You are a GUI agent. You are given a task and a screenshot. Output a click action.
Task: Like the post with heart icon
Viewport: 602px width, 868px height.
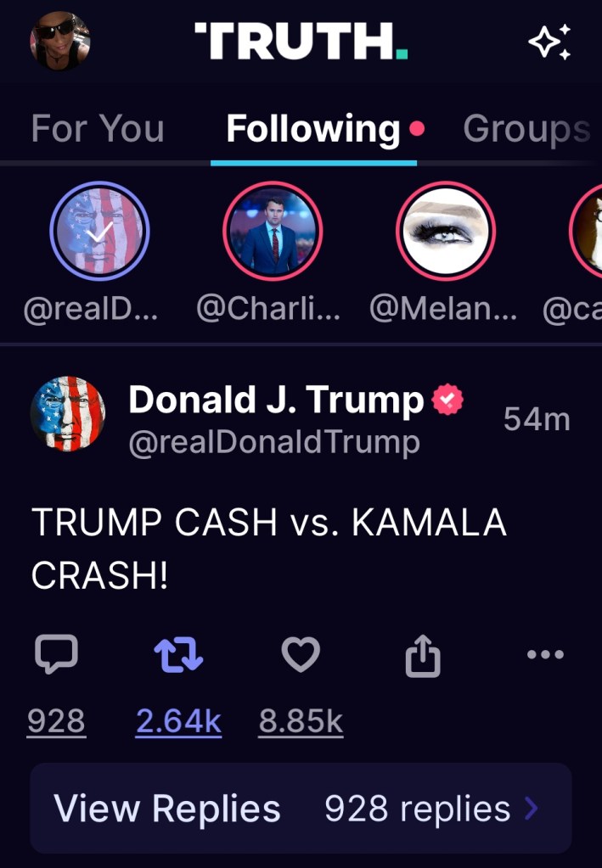pyautogui.click(x=301, y=655)
